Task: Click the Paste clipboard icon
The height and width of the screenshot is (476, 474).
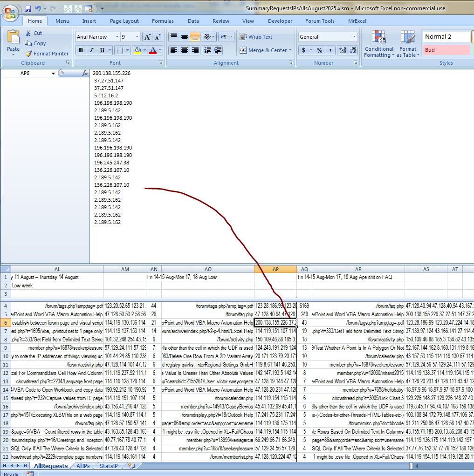Action: (14, 37)
